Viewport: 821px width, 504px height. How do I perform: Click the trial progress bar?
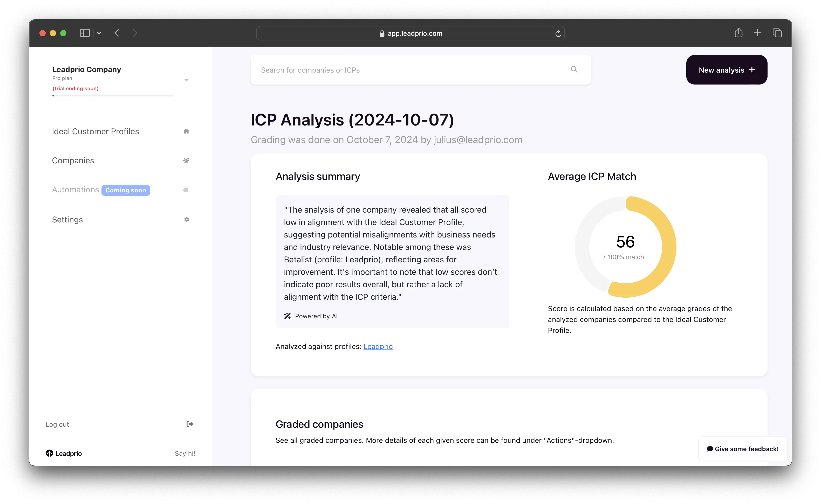113,96
